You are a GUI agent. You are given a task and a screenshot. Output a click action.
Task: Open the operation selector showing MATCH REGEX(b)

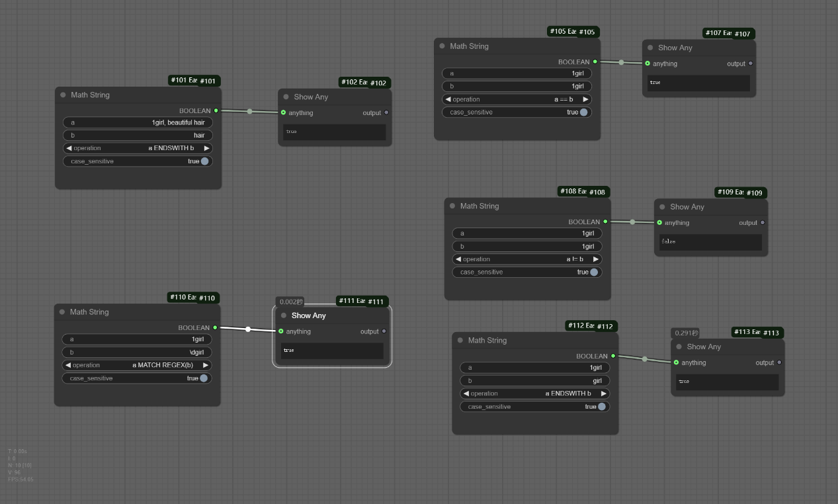click(137, 365)
